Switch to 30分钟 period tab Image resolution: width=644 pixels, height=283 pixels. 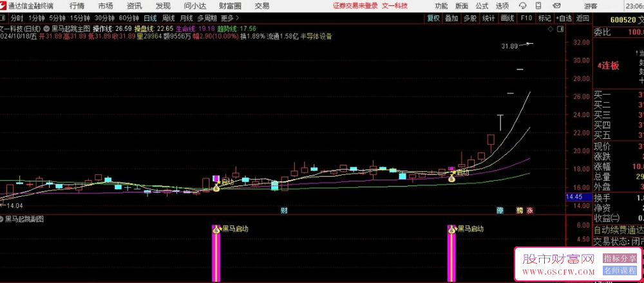[104, 18]
